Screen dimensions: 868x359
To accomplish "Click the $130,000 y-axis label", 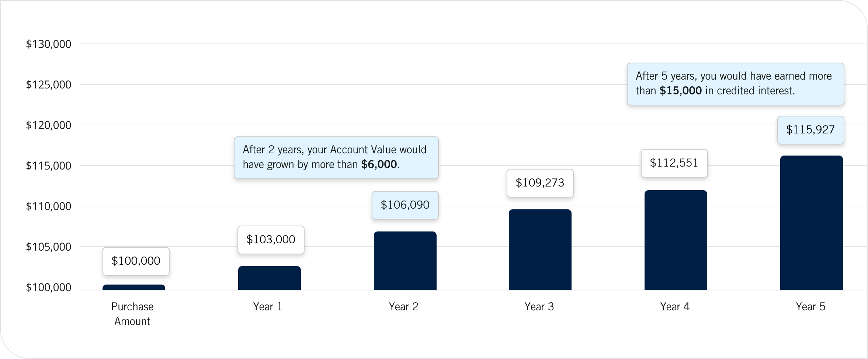I will coord(48,44).
